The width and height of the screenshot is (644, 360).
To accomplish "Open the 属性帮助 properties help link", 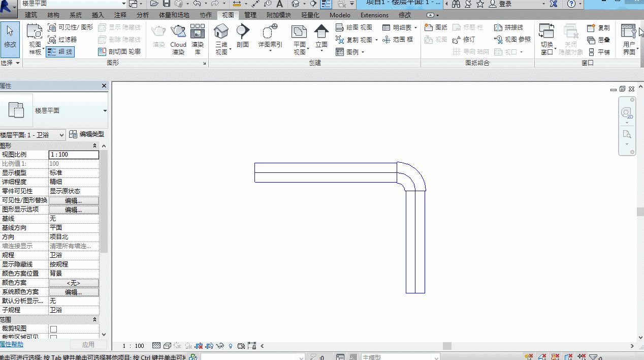I will [x=12, y=344].
